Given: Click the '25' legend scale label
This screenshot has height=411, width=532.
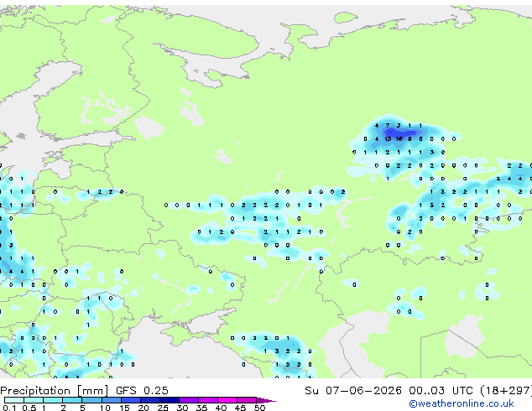Looking at the screenshot, I should pyautogui.click(x=163, y=408).
